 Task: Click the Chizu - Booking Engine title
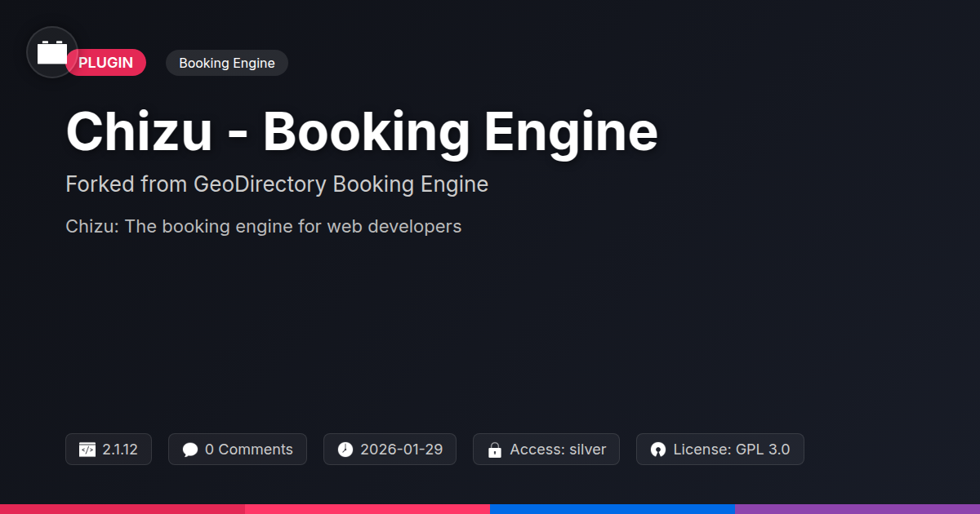[x=362, y=131]
